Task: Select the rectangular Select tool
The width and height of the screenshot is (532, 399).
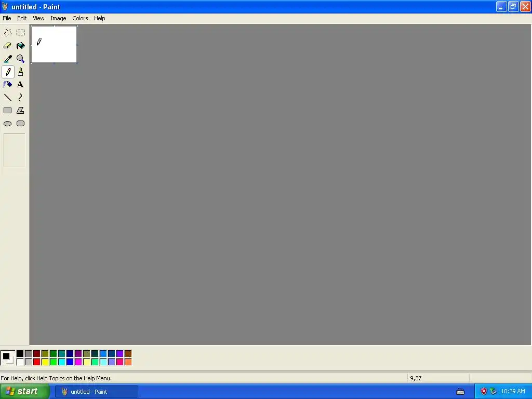Action: point(21,33)
